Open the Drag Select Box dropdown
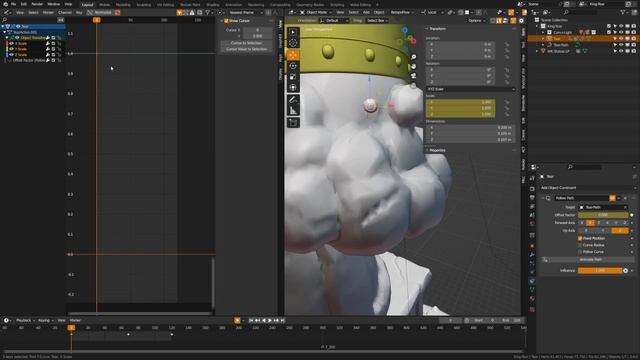 click(x=376, y=20)
